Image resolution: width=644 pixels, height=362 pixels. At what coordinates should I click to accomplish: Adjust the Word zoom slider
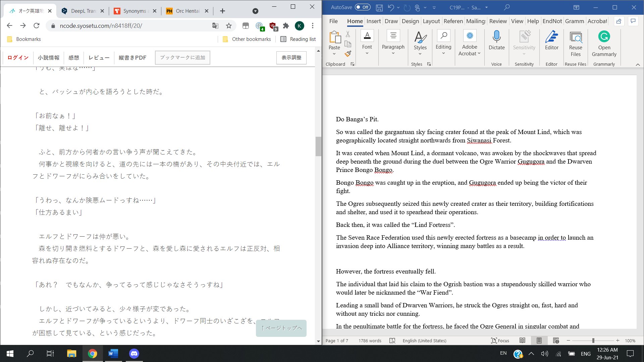click(x=593, y=341)
